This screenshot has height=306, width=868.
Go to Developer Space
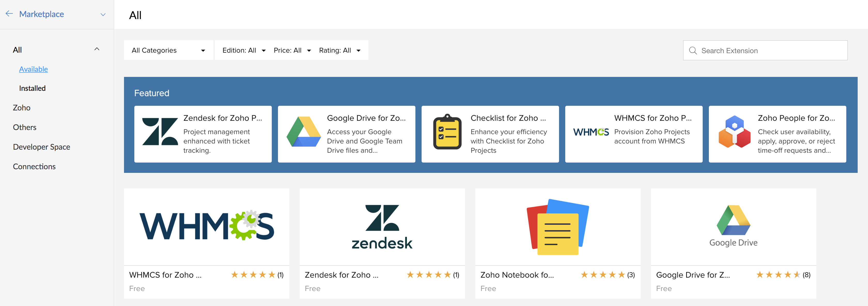[41, 147]
